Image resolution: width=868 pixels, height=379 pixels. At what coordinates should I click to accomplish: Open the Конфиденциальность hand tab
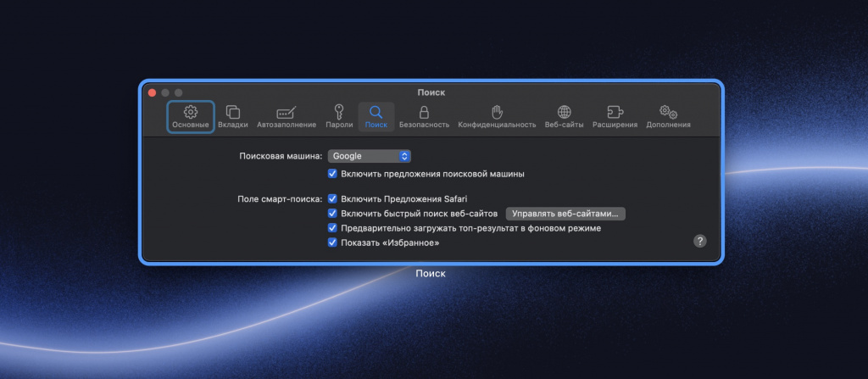pos(497,117)
